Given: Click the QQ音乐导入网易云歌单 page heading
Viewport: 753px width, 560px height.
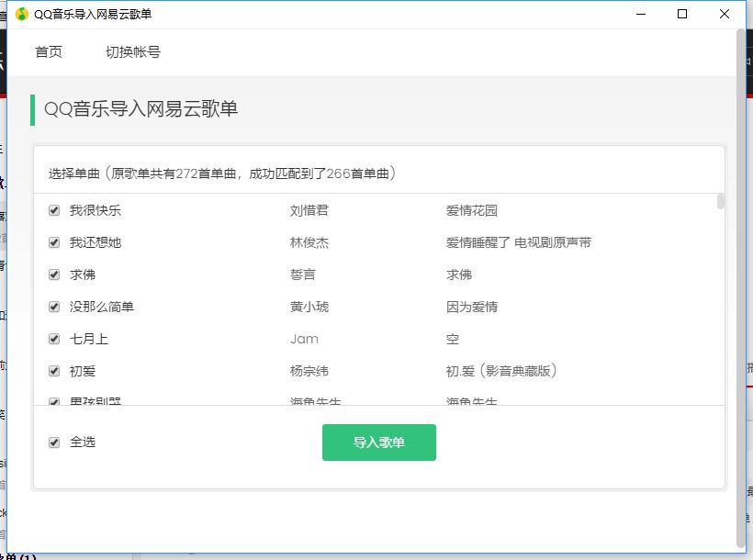Looking at the screenshot, I should click(141, 108).
